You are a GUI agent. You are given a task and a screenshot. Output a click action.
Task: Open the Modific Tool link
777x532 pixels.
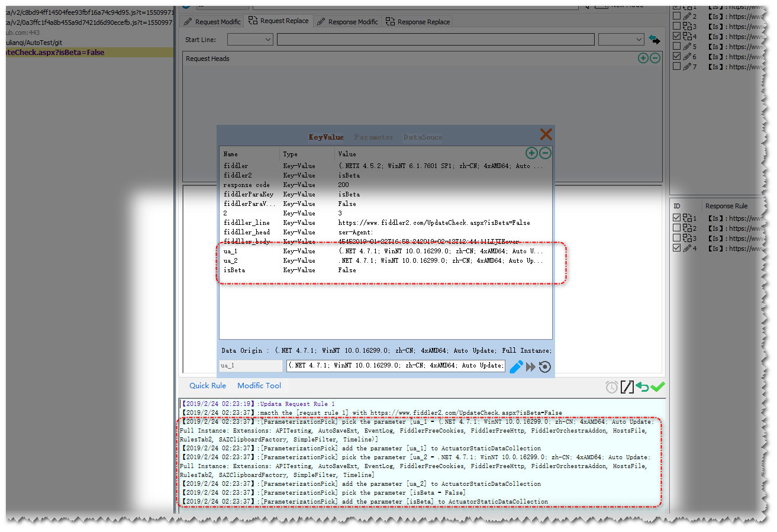[x=259, y=386]
